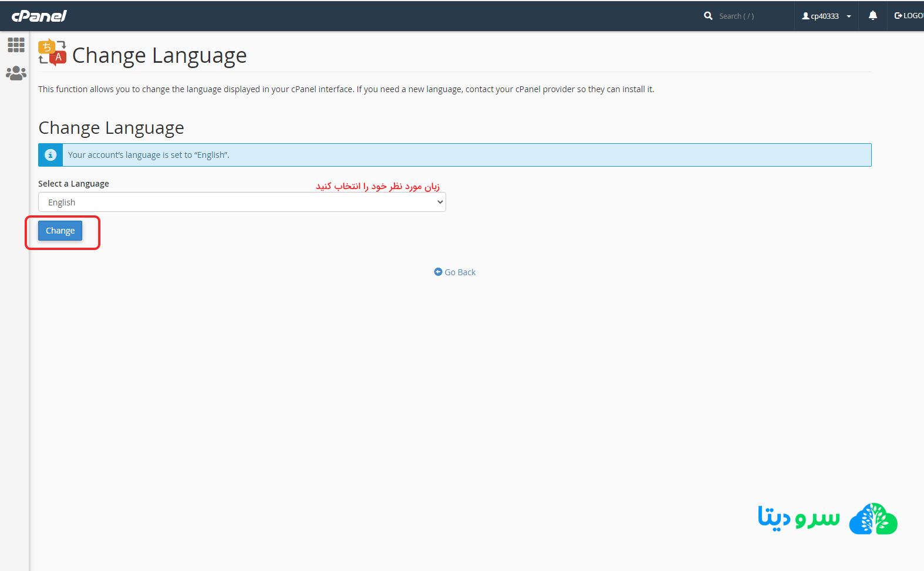The width and height of the screenshot is (924, 571).
Task: Click the cPanel logo in the header
Action: coord(39,16)
